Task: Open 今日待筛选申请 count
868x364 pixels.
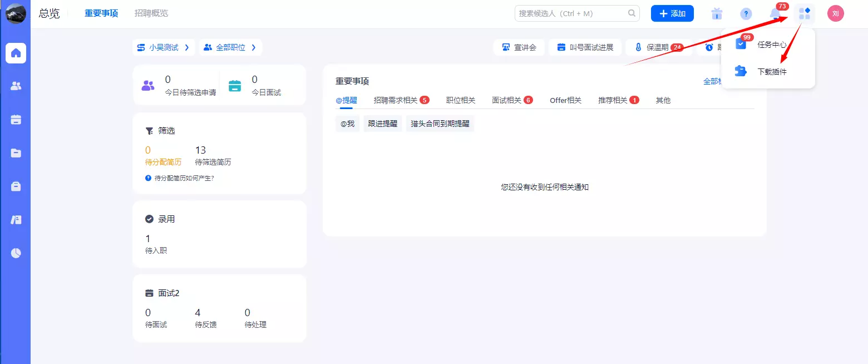Action: (x=167, y=80)
